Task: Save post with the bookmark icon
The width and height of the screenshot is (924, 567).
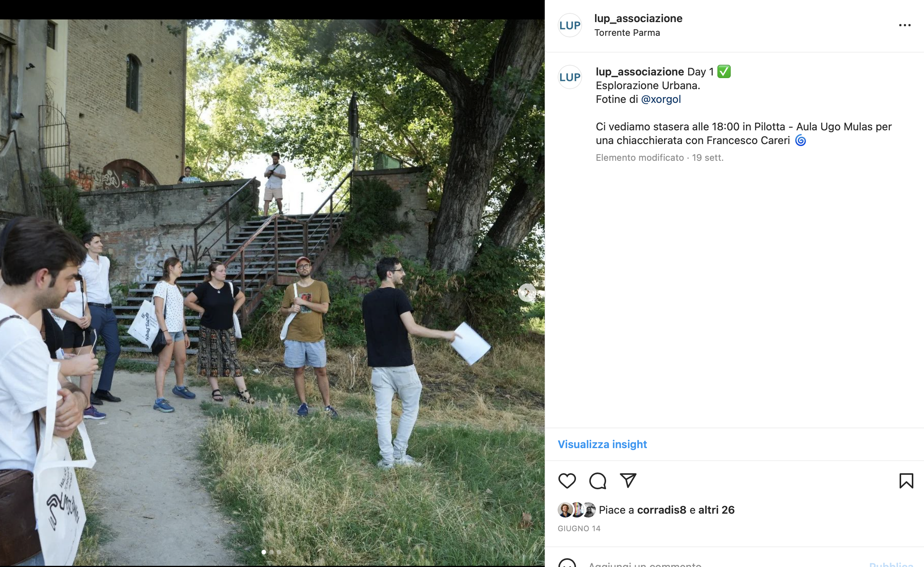Action: click(906, 481)
